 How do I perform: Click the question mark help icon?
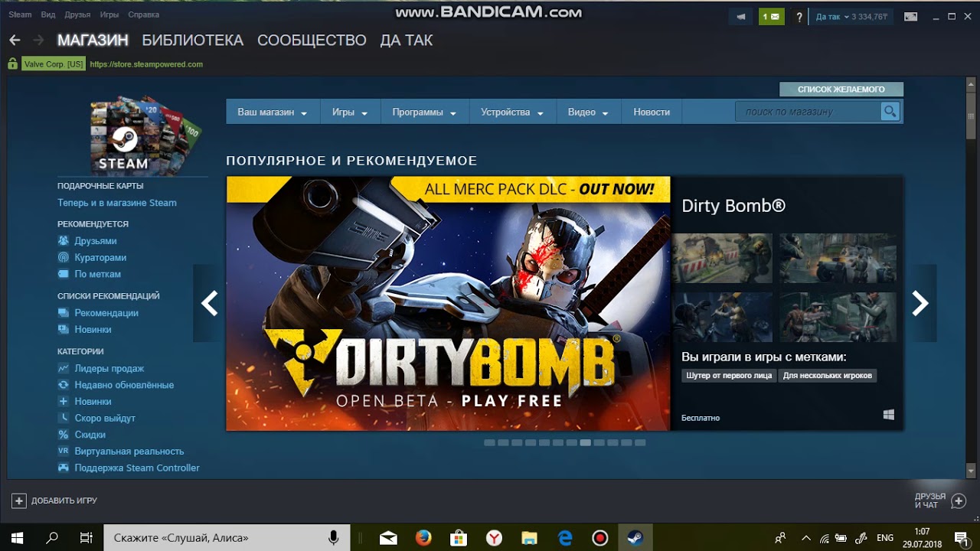pos(799,16)
